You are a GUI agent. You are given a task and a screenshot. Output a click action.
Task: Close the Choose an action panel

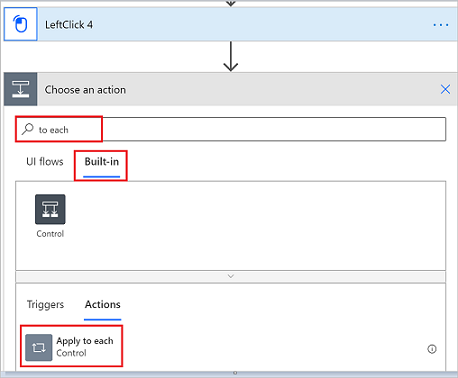tap(445, 89)
